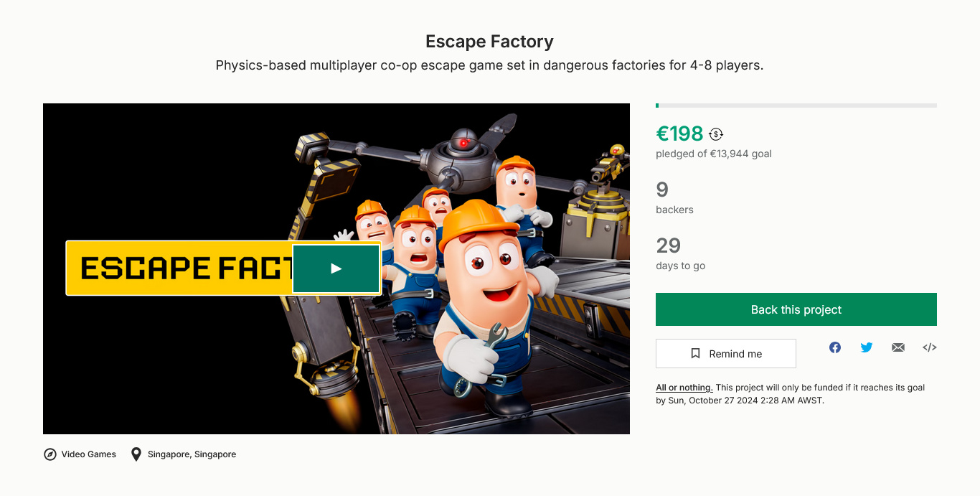Share the project on Twitter

(x=867, y=347)
